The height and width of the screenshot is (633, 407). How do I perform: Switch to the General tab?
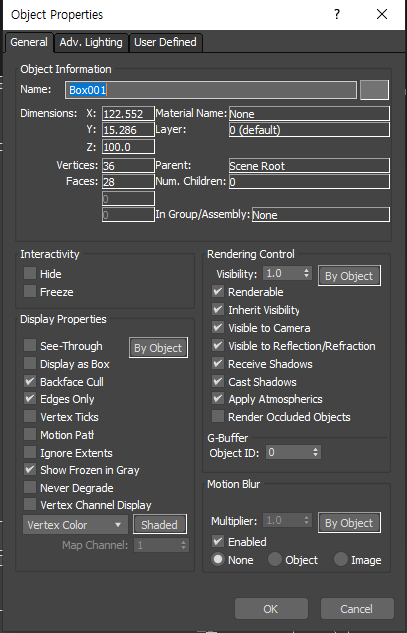pyautogui.click(x=29, y=42)
